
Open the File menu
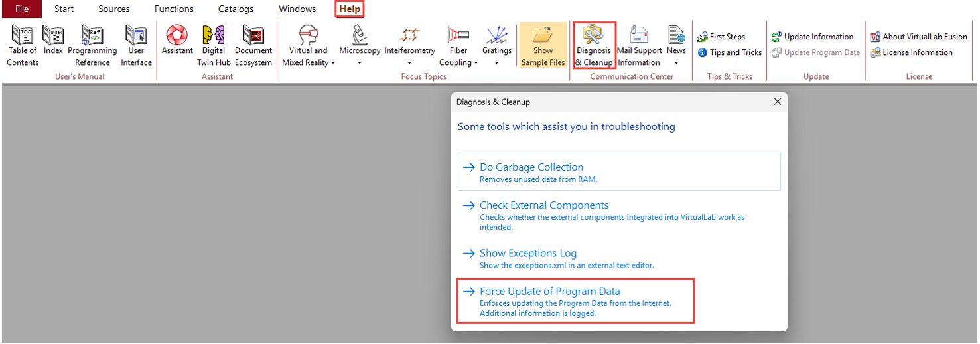[x=22, y=9]
